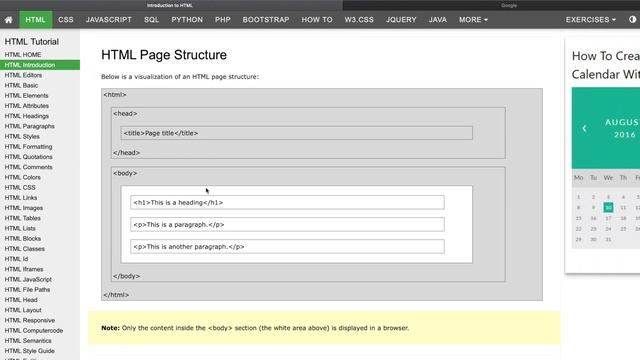640x360 pixels.
Task: Open the EXERCISES dropdown
Action: click(x=591, y=20)
